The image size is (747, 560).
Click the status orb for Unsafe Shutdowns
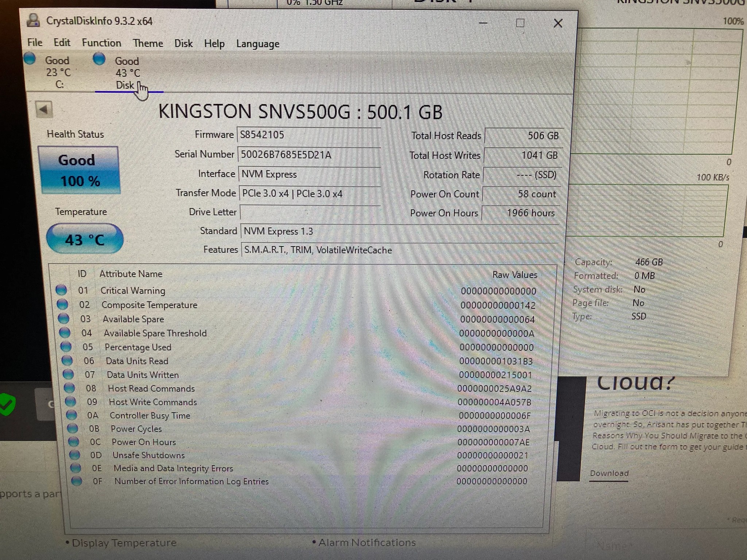(x=74, y=455)
